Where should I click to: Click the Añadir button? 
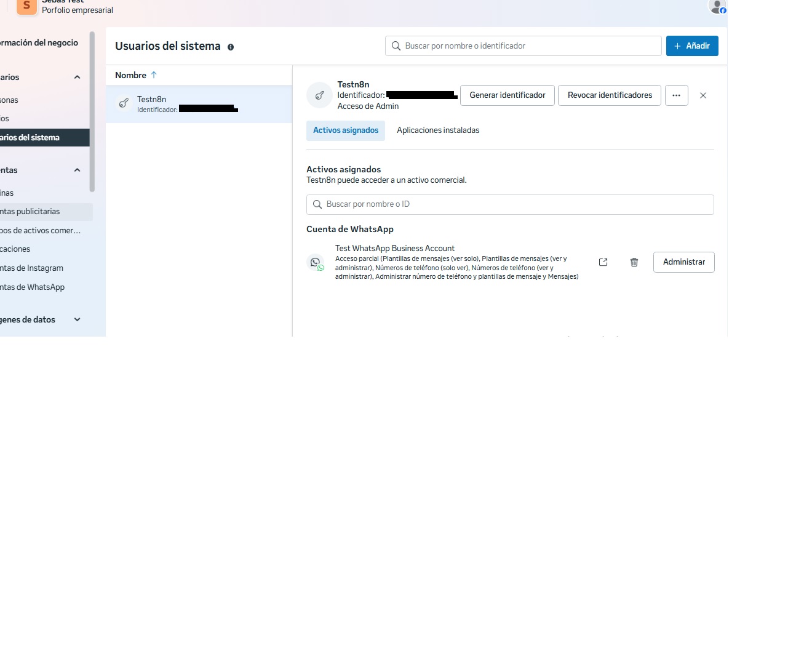click(692, 46)
